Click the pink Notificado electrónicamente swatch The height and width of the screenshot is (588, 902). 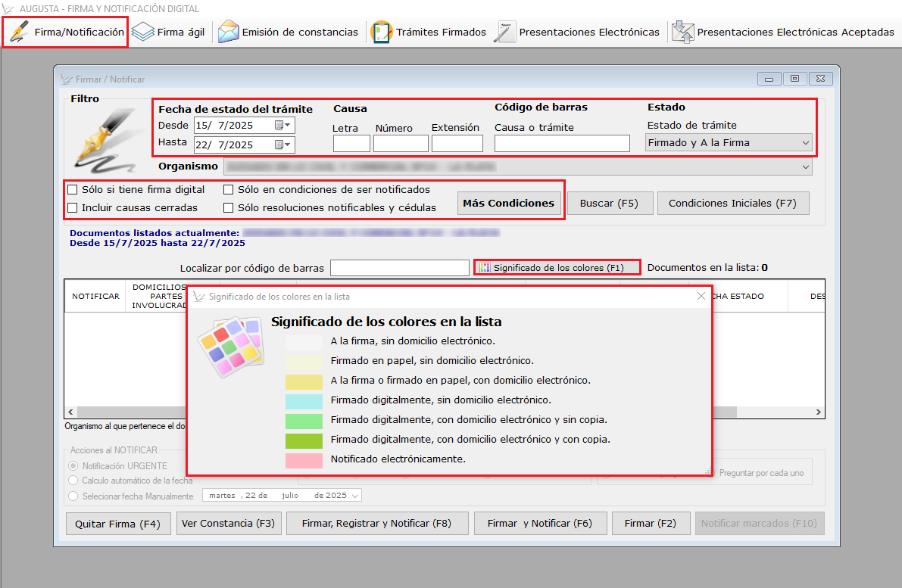coord(304,459)
